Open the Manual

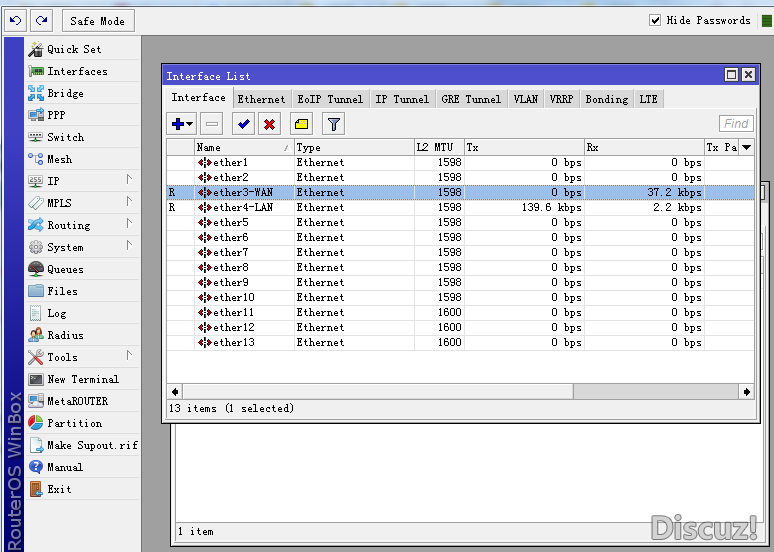(82, 467)
